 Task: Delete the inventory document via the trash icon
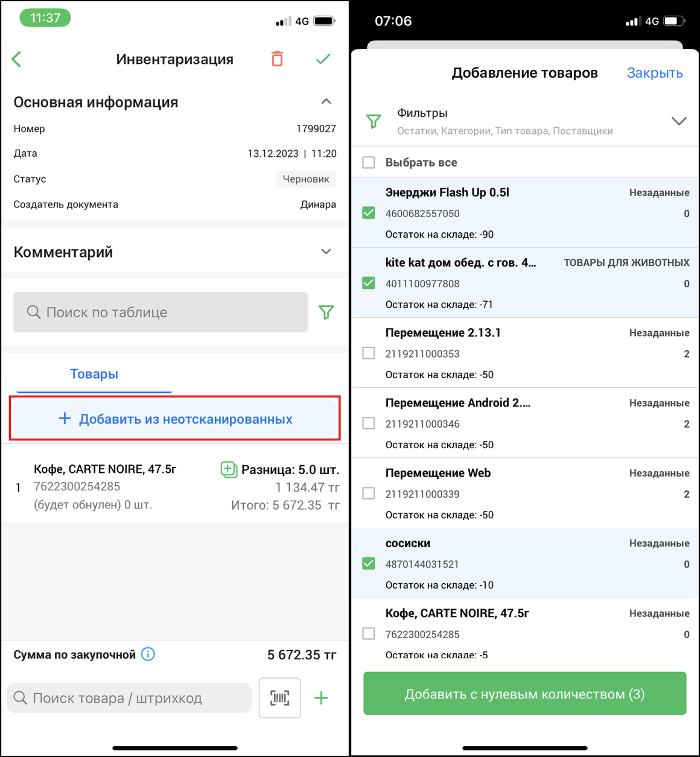point(277,59)
